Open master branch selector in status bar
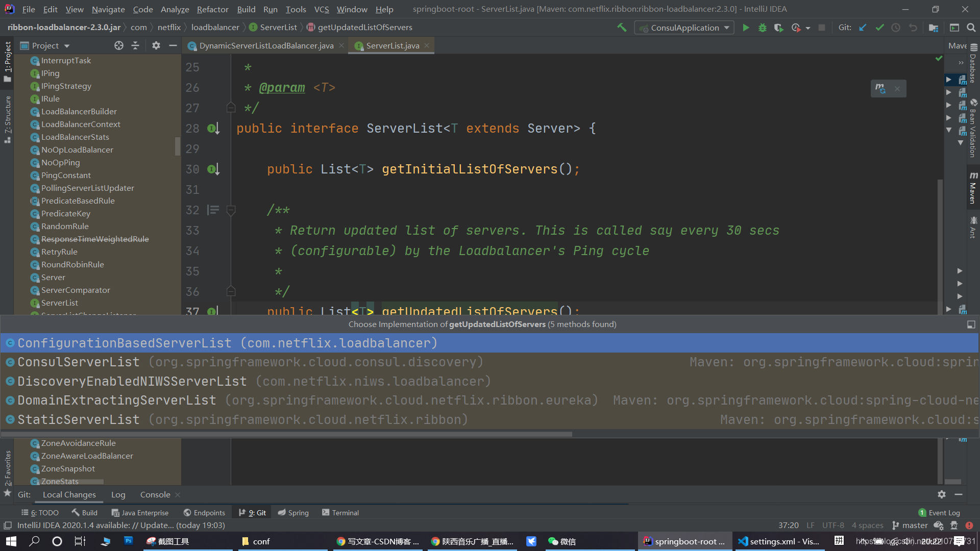Viewport: 980px width, 551px height. click(910, 525)
